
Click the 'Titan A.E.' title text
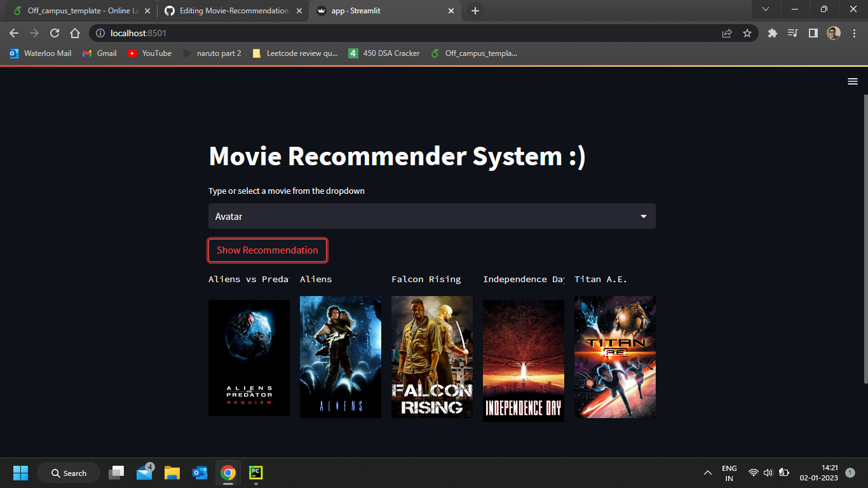(600, 279)
